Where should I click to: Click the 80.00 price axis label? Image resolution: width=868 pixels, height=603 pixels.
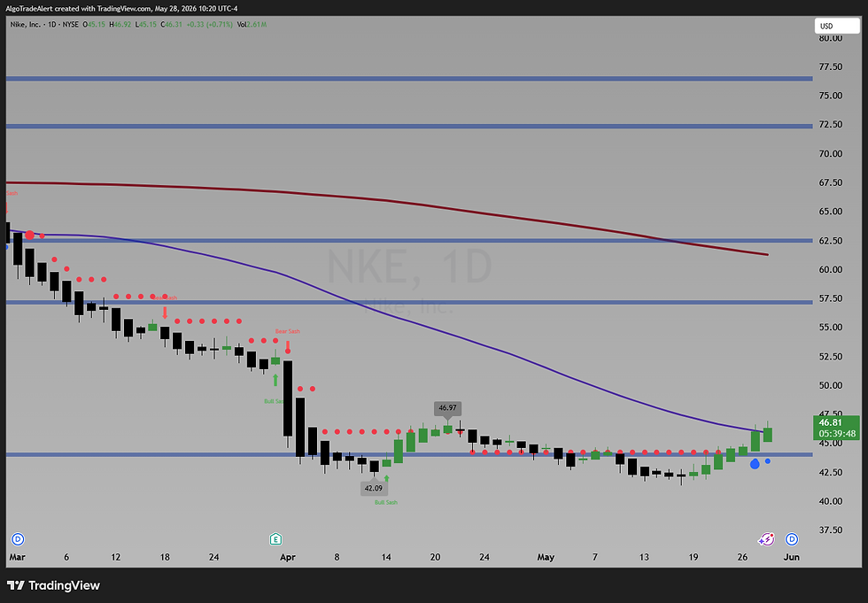point(831,38)
